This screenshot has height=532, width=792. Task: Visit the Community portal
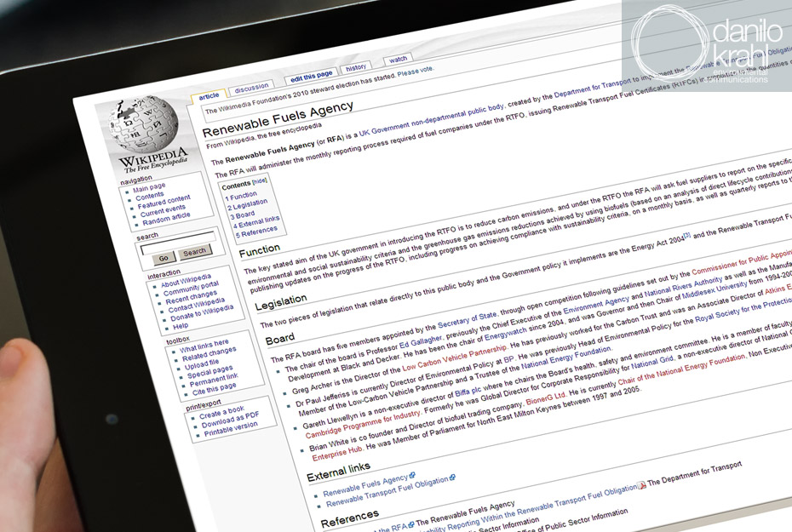click(x=191, y=289)
